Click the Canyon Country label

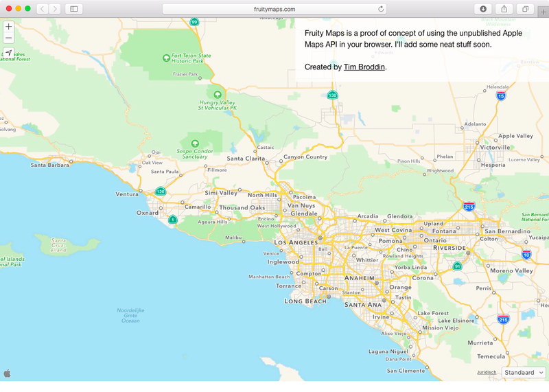(x=305, y=157)
